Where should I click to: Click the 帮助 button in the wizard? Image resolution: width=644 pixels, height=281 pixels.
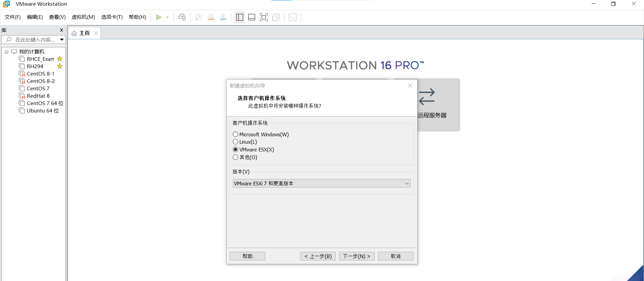tap(248, 256)
